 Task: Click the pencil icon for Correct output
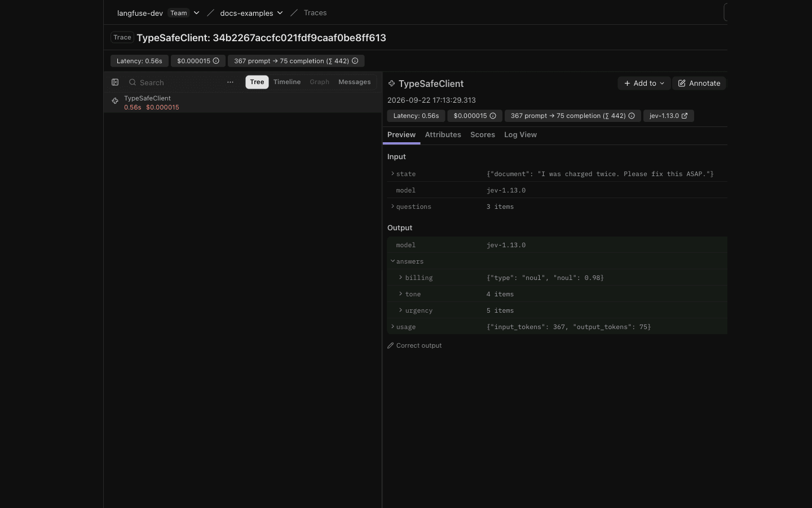point(390,345)
